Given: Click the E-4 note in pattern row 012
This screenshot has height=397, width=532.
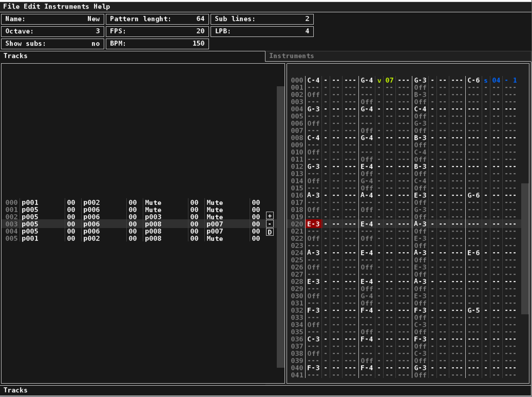Looking at the screenshot, I should click(x=367, y=166).
